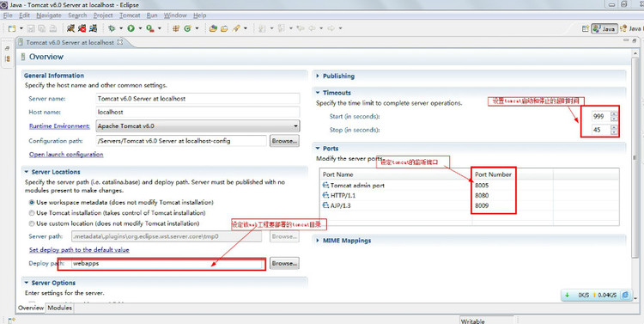Click the Run External Tools icon
Screen dimensions: 644x324
pos(150,28)
